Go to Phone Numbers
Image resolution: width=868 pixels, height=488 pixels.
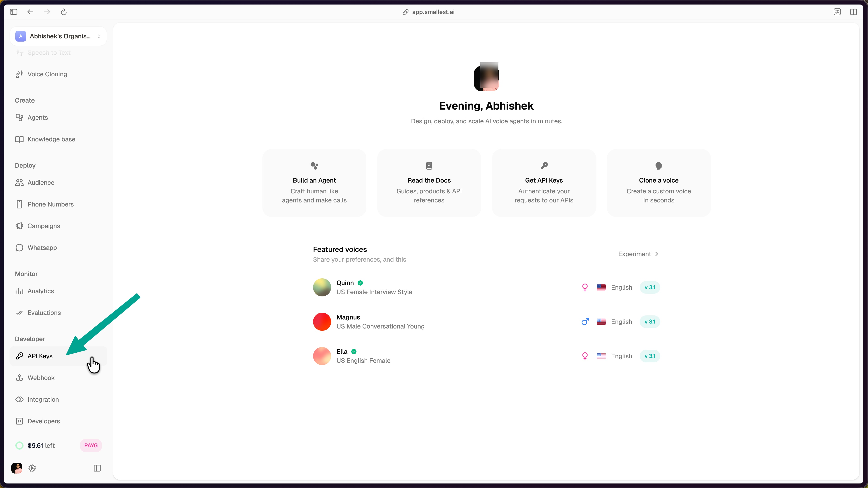[x=51, y=204]
